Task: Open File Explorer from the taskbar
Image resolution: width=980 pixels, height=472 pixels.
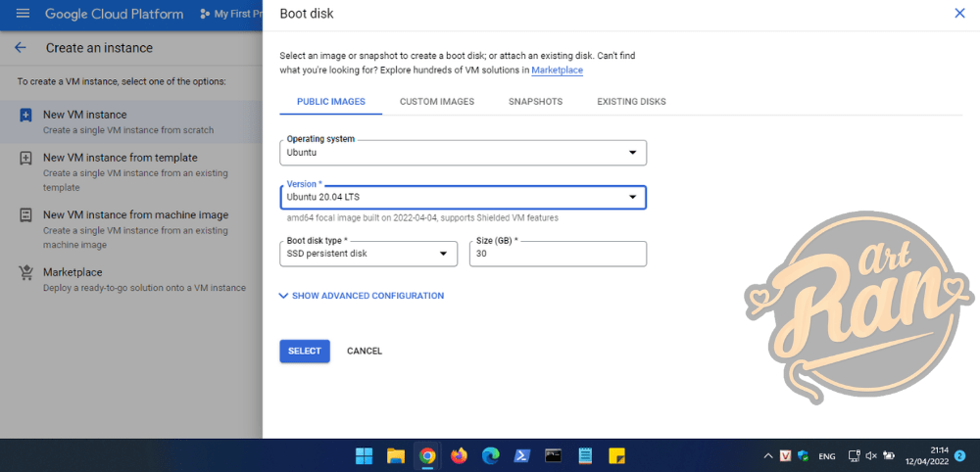Action: pyautogui.click(x=396, y=455)
